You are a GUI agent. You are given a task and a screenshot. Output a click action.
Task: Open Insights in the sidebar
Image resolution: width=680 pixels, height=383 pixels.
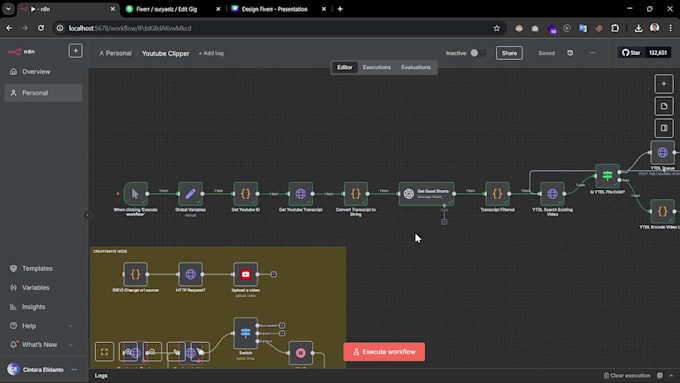pos(43,307)
